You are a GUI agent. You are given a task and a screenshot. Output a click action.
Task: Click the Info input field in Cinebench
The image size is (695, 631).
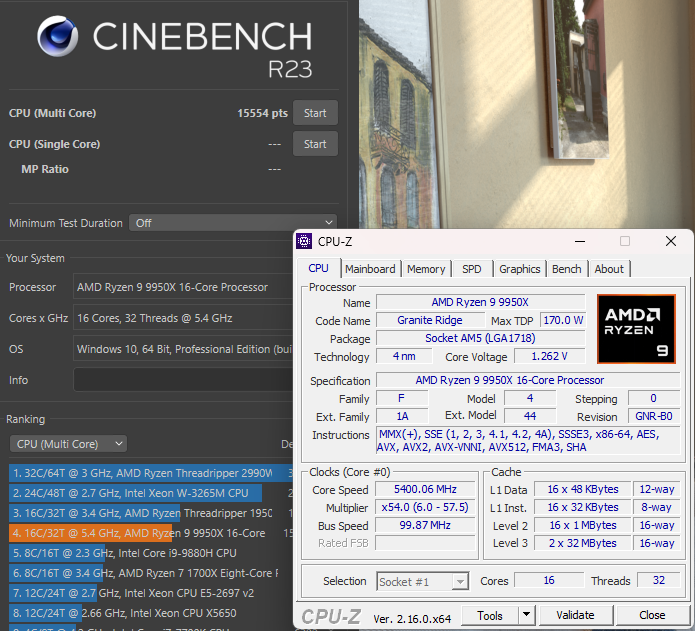[183, 380]
